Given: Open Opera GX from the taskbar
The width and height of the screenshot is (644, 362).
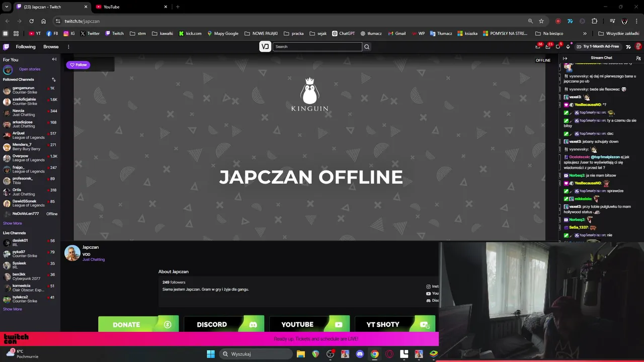Looking at the screenshot, I should pyautogui.click(x=389, y=354).
